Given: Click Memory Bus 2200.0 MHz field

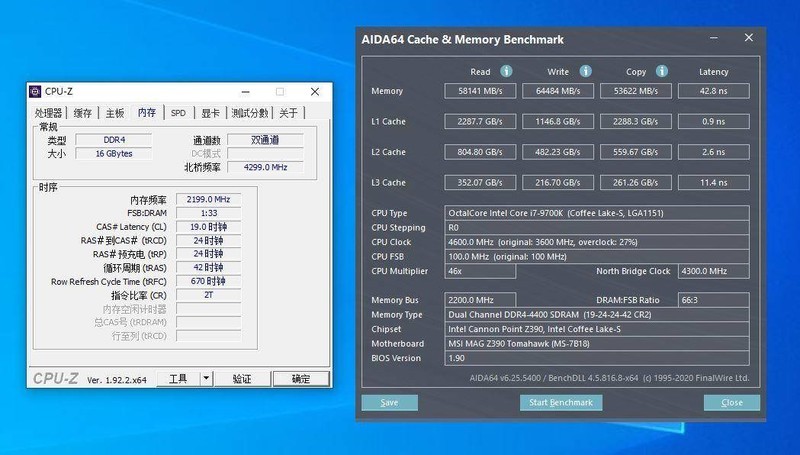Looking at the screenshot, I should [x=480, y=300].
